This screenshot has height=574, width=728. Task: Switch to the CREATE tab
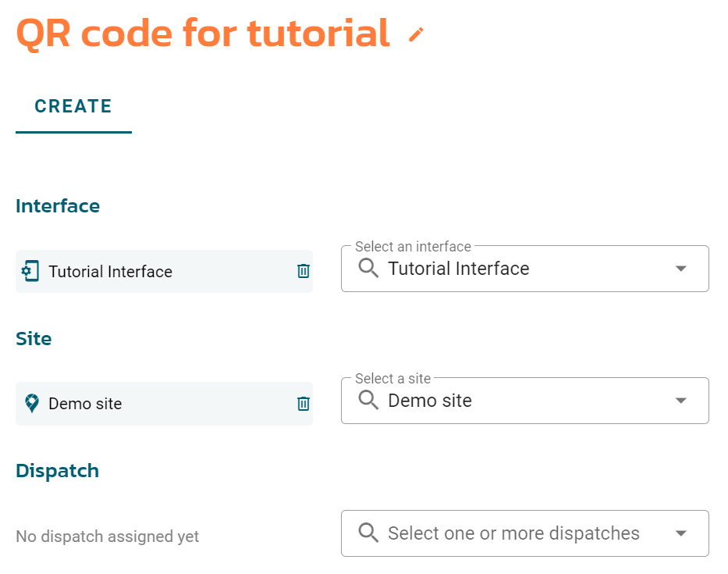point(73,106)
